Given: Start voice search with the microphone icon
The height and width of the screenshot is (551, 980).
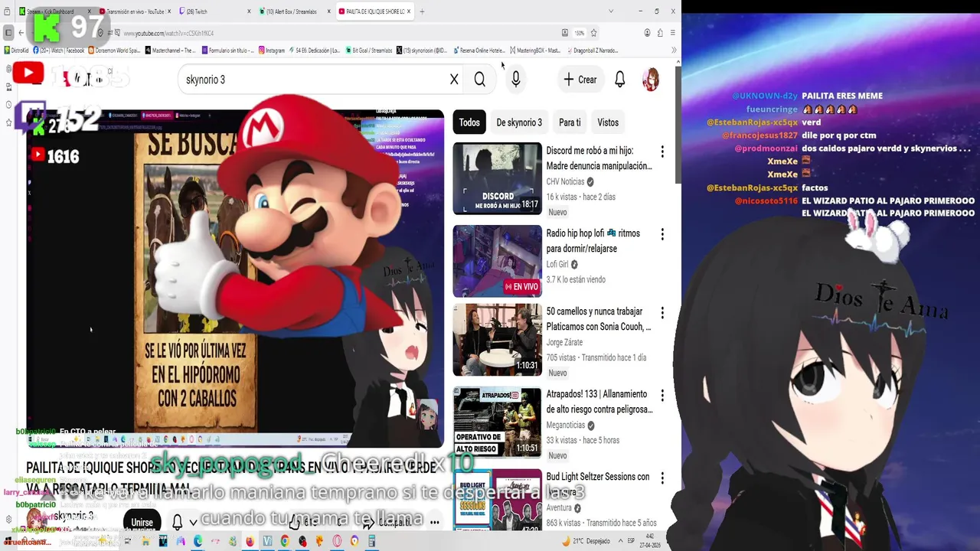Looking at the screenshot, I should pos(516,80).
